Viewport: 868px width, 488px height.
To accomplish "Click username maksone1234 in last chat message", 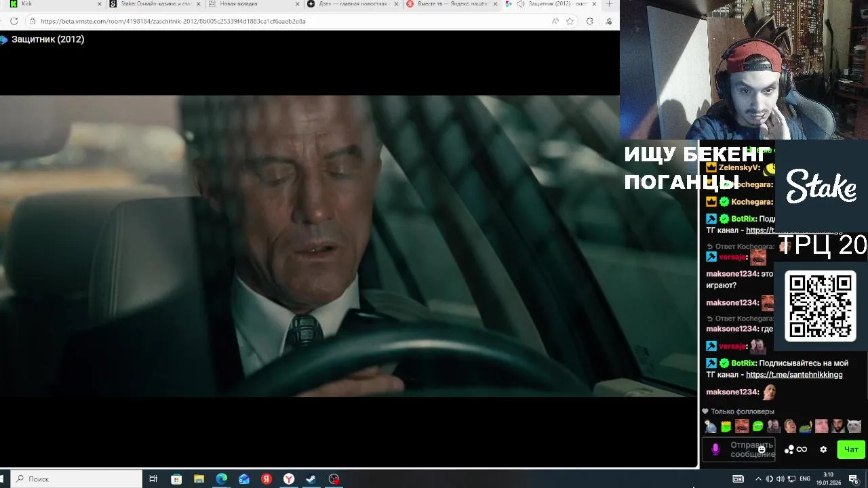I will pyautogui.click(x=732, y=392).
